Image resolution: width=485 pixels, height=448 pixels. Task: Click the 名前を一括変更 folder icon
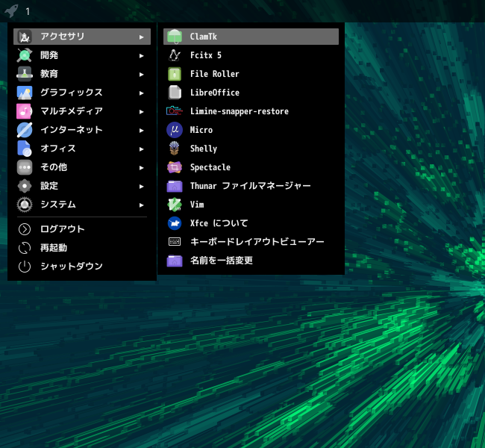[175, 261]
